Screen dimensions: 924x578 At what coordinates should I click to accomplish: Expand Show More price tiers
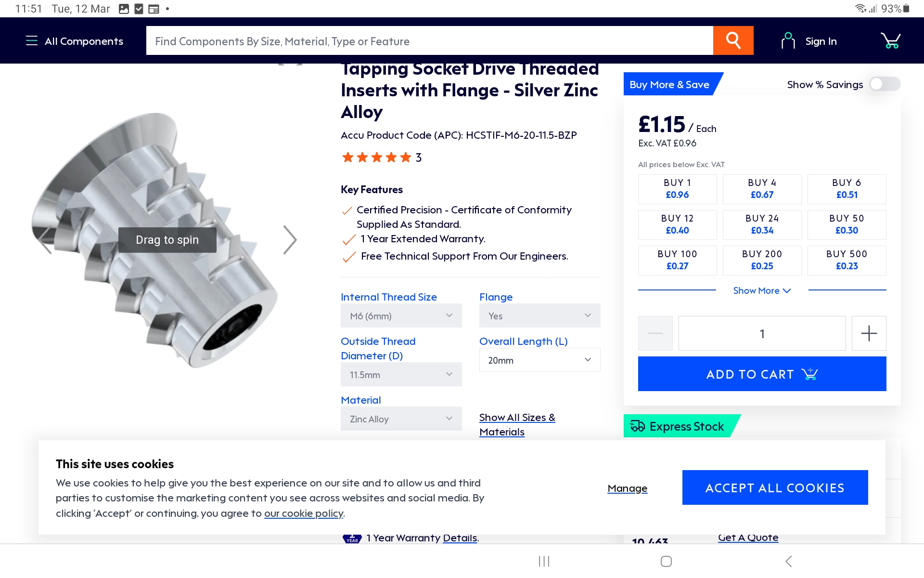(x=762, y=291)
